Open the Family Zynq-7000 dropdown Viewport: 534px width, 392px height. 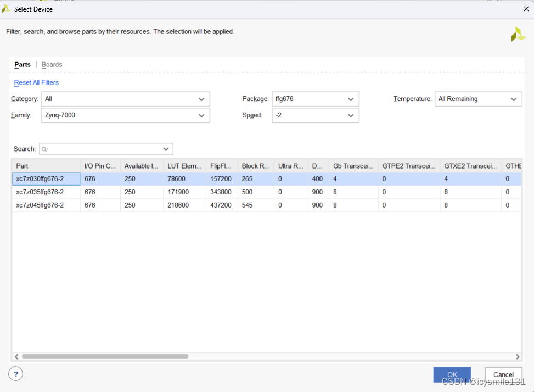click(126, 115)
